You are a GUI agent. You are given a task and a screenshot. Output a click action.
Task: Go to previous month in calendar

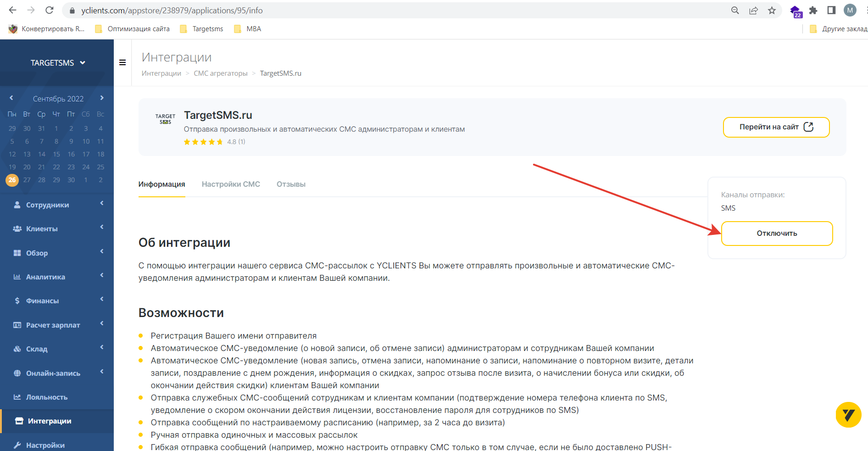[11, 98]
